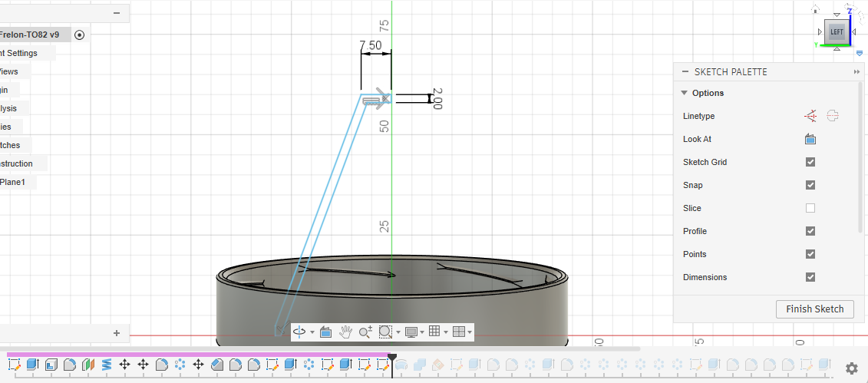Select the Pan hand tool
Image resolution: width=868 pixels, height=383 pixels.
click(x=345, y=332)
